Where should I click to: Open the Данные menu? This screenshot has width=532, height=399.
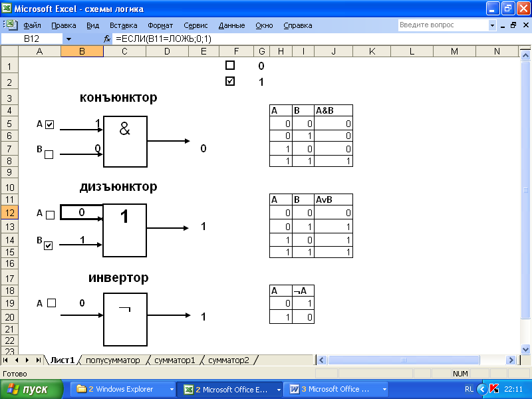pos(231,25)
